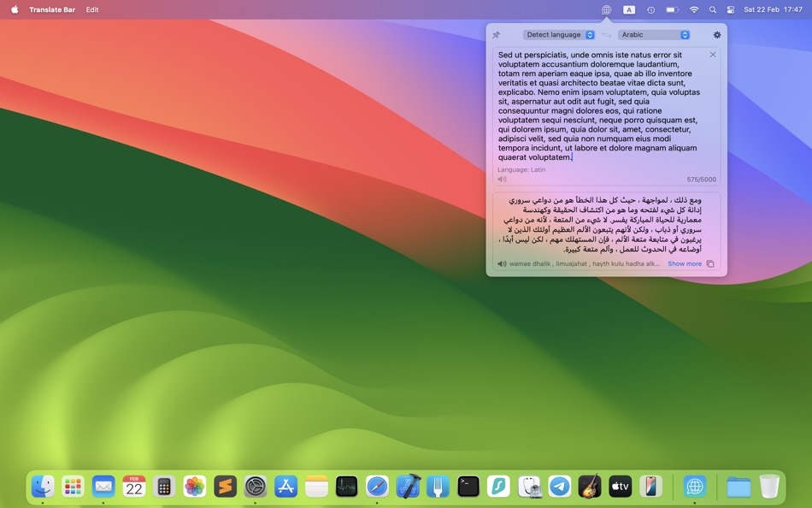The image size is (812, 508).
Task: Open the Downloads folder in the Dock
Action: pyautogui.click(x=738, y=487)
